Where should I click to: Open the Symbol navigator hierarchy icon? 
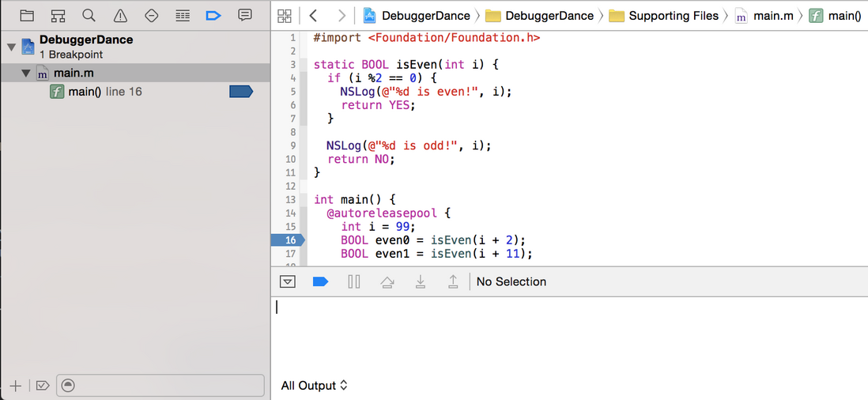[58, 16]
